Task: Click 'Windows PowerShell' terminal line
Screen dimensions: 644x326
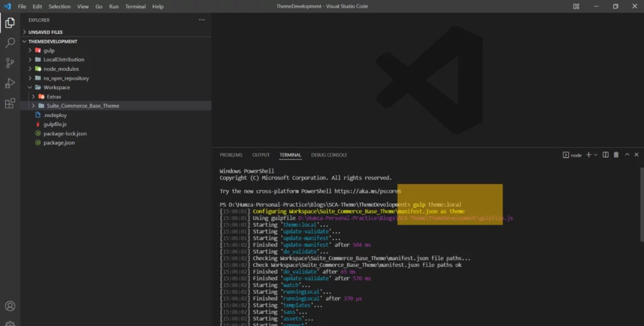Action: (x=247, y=171)
